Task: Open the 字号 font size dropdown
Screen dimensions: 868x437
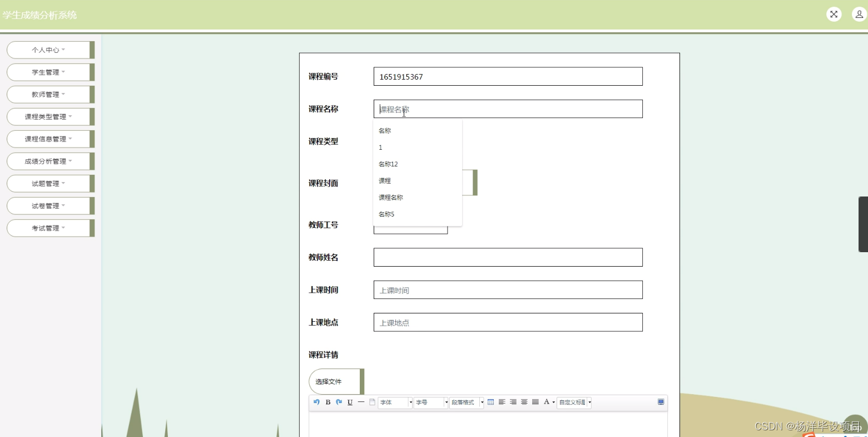Action: (x=431, y=402)
